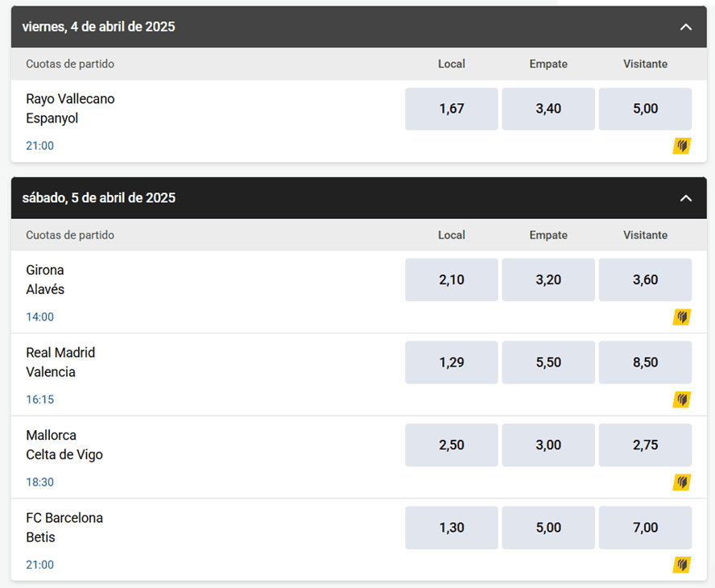The height and width of the screenshot is (588, 715).
Task: Collapse the sábado, 5 de abril section
Action: click(x=686, y=197)
